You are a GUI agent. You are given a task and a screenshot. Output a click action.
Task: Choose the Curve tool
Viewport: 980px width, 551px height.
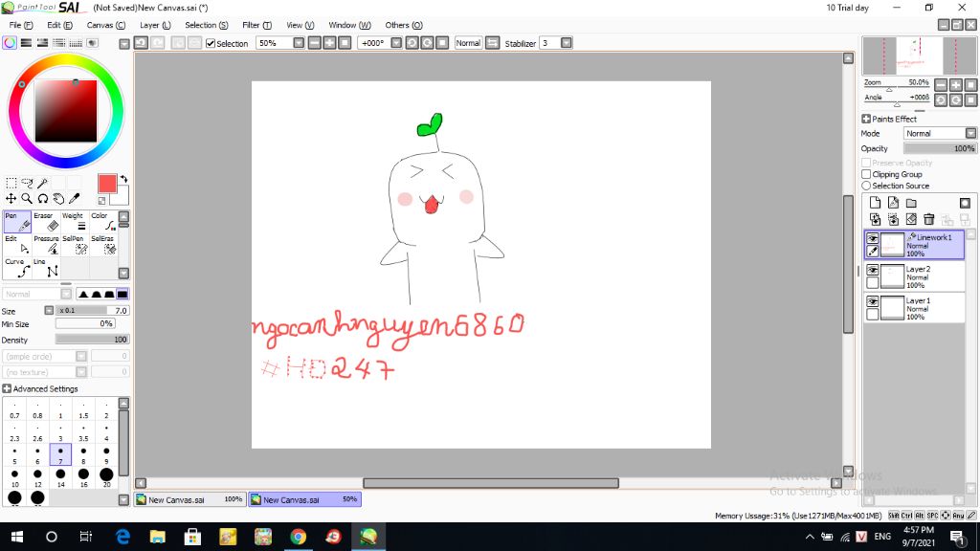click(17, 268)
